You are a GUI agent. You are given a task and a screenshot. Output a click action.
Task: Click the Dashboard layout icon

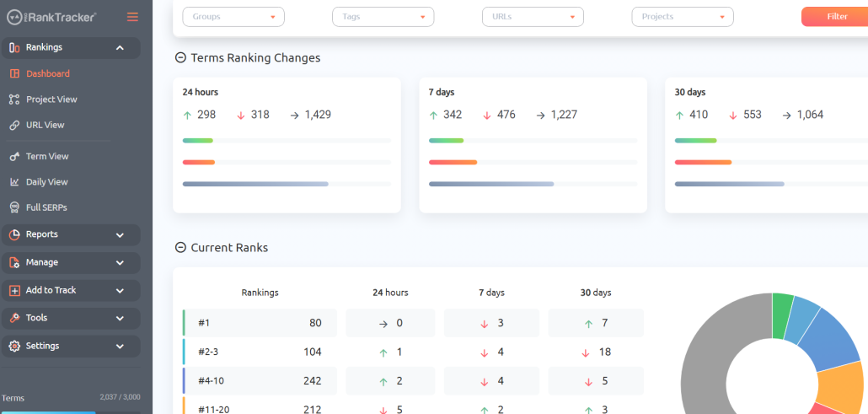pos(15,73)
